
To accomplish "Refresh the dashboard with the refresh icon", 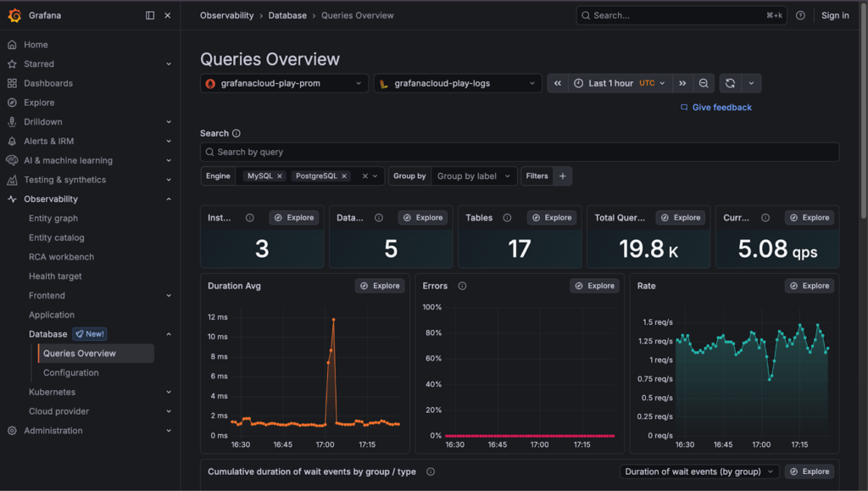I will coord(729,82).
